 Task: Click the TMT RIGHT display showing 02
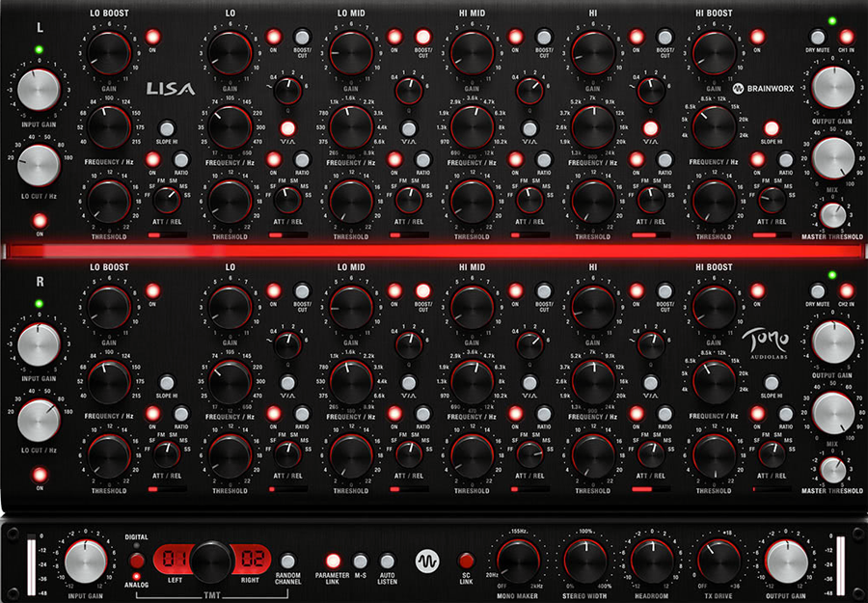tap(252, 560)
